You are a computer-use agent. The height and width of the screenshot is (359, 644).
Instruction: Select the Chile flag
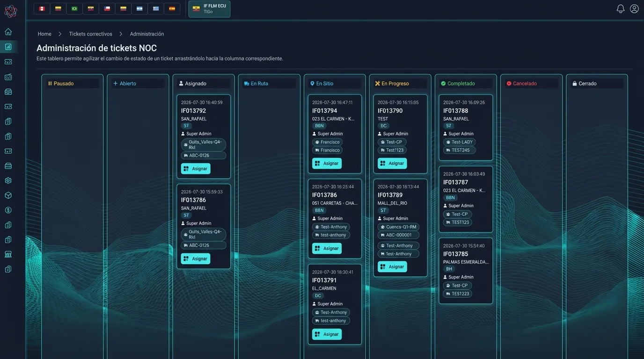pos(107,8)
